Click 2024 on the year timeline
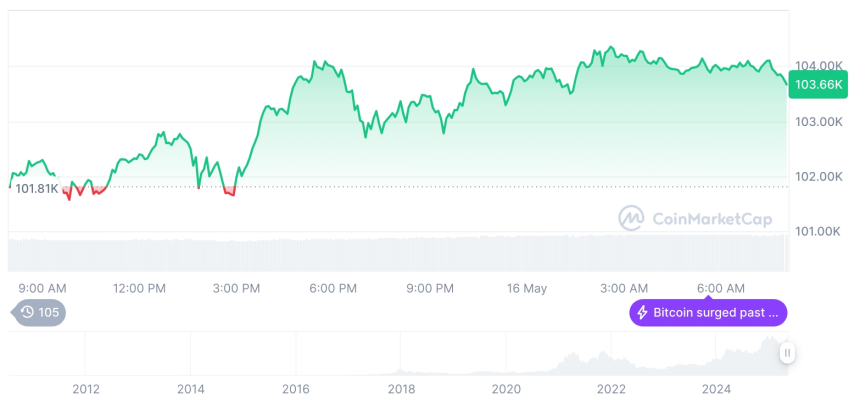 click(x=716, y=388)
